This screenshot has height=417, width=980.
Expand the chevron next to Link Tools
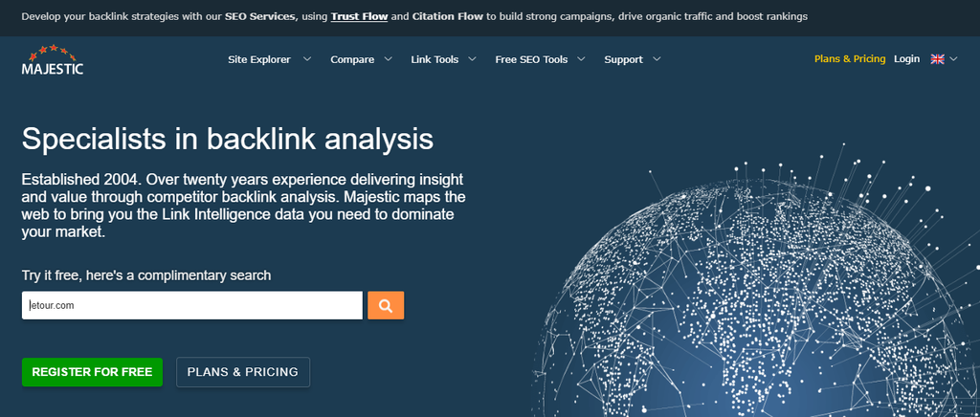pyautogui.click(x=472, y=59)
